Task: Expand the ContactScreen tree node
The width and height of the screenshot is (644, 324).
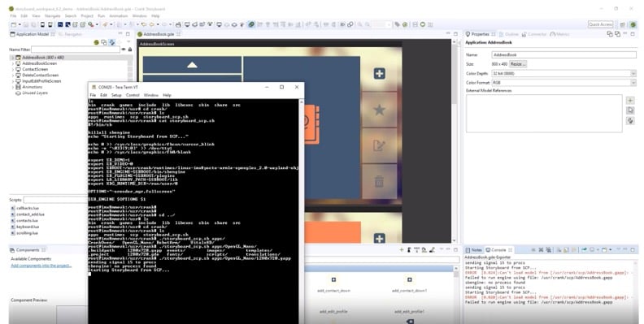Action: point(13,69)
